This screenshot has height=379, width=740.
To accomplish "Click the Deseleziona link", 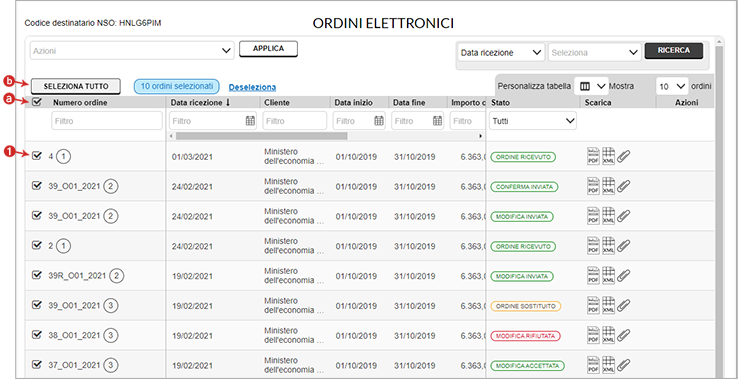I will click(252, 87).
